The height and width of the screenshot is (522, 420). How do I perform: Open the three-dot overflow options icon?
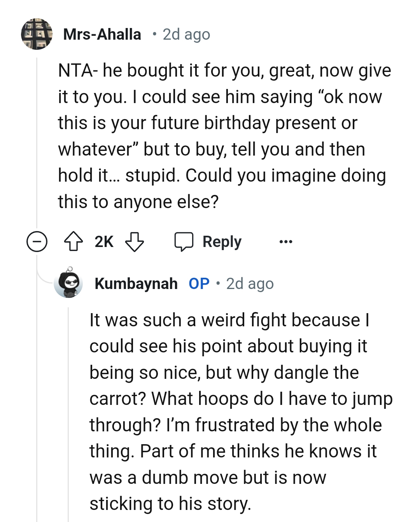pyautogui.click(x=286, y=242)
